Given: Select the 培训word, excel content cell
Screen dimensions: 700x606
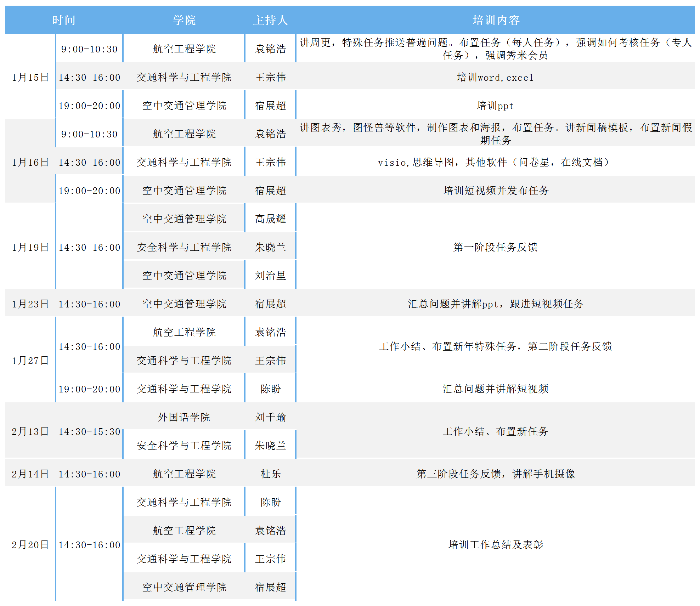Looking at the screenshot, I should (495, 77).
